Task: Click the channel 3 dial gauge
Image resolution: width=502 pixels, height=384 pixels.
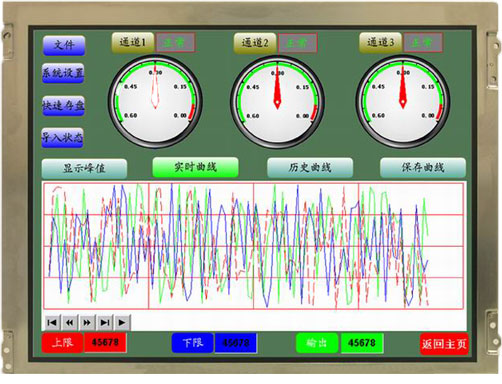Action: tap(403, 101)
